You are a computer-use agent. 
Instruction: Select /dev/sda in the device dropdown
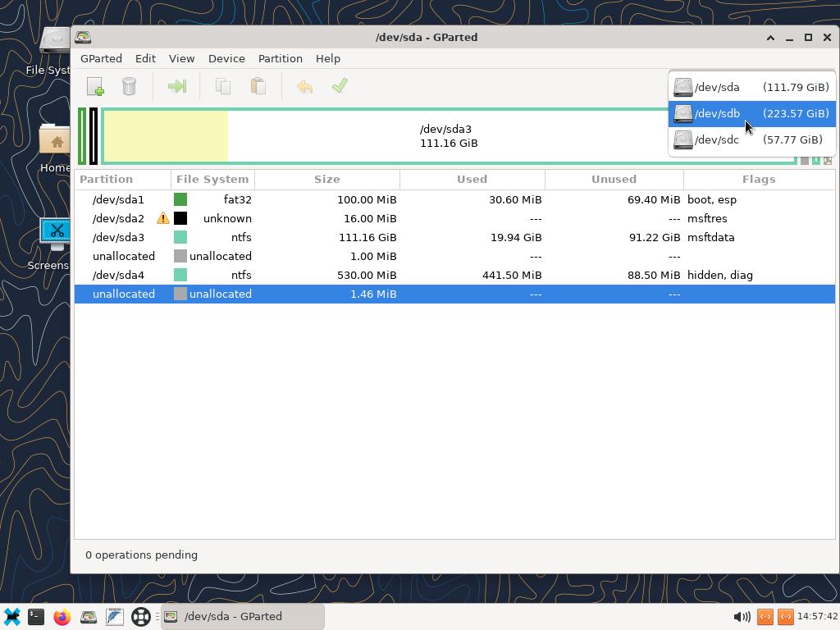pyautogui.click(x=751, y=87)
